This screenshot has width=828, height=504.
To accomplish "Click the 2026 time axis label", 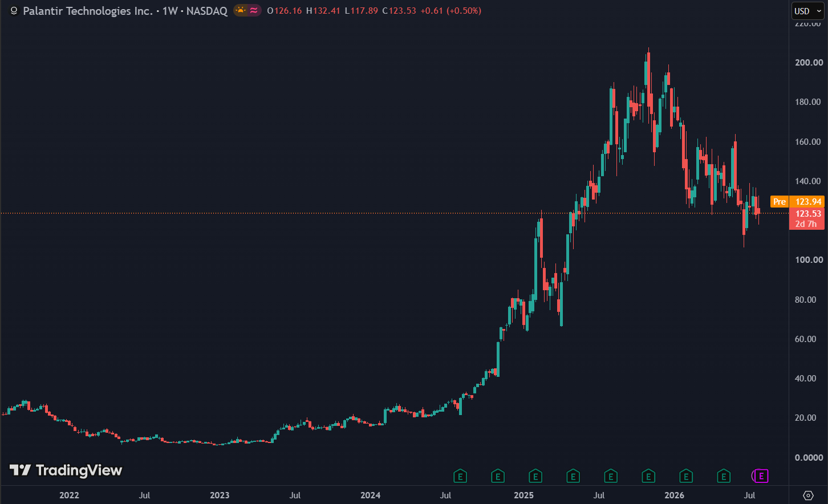I will [675, 495].
